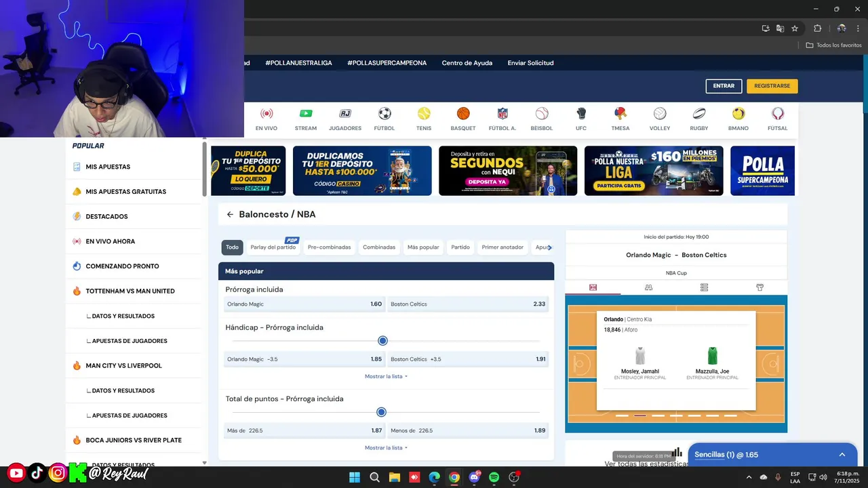Click the REGISTRARSE button
The image size is (868, 488).
(x=772, y=86)
